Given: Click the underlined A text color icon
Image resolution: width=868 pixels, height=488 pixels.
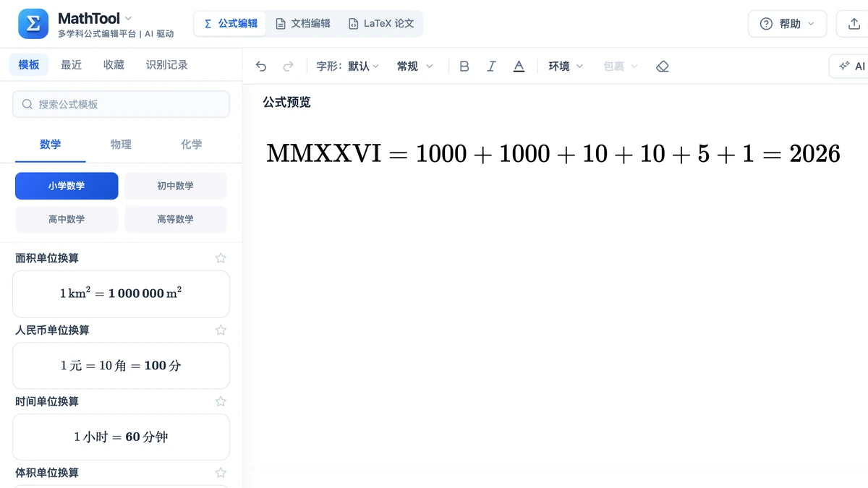Looking at the screenshot, I should [x=519, y=67].
